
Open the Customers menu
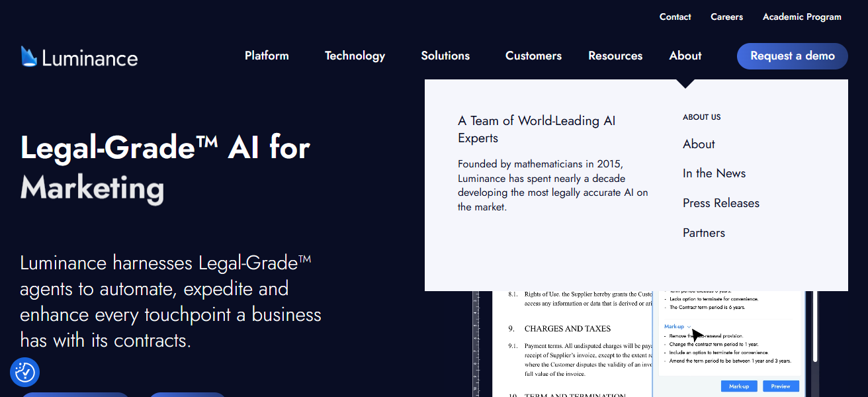pos(533,56)
